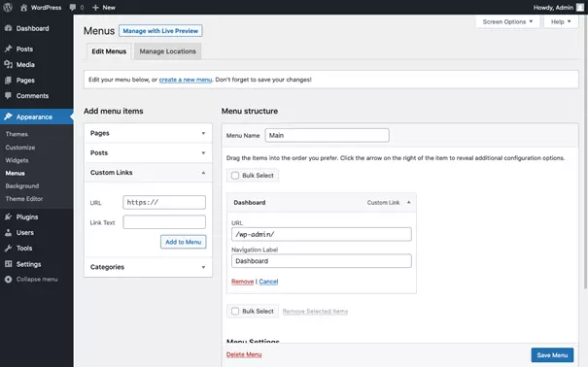This screenshot has width=588, height=367.
Task: Click the Appearance paintbrush icon in sidebar
Action: [8, 117]
